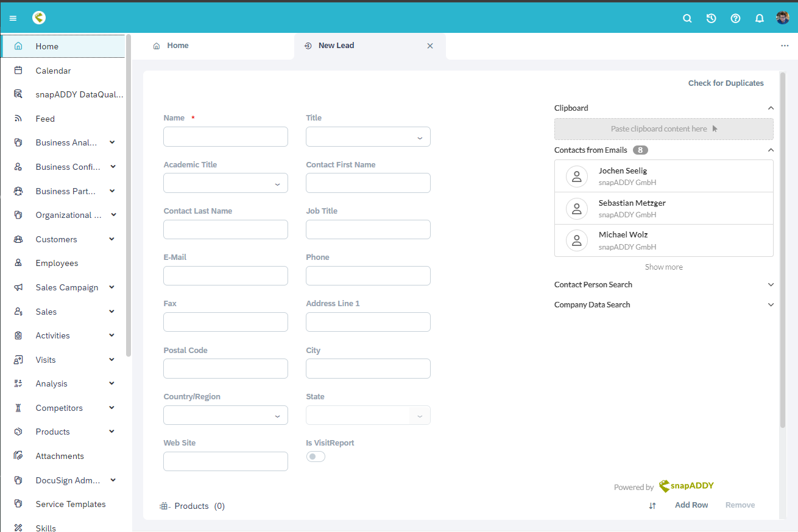Open the snapADDY DataQuality sidebar item
798x532 pixels.
(66, 94)
